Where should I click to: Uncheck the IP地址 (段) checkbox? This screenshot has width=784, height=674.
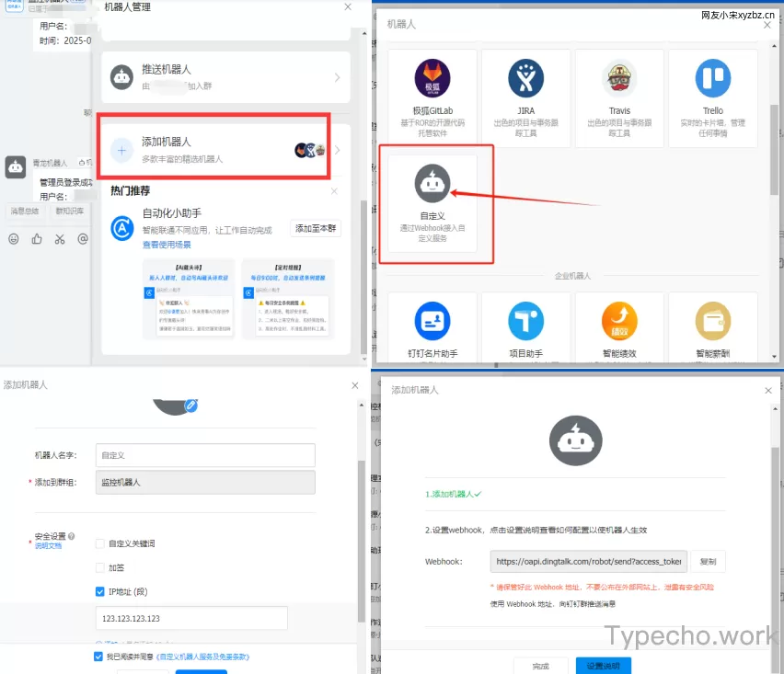tap(100, 591)
